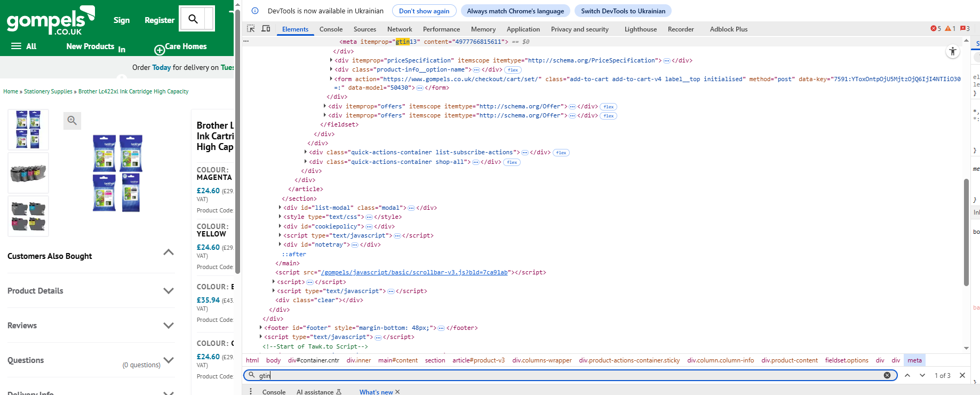
Task: Click the inspect element selector icon
Action: point(251,29)
